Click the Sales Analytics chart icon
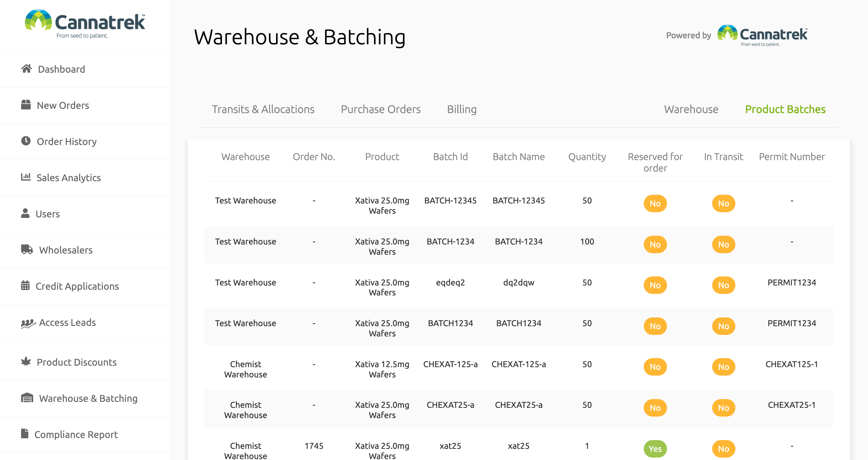Screen dimensions: 868x460 pos(26,177)
